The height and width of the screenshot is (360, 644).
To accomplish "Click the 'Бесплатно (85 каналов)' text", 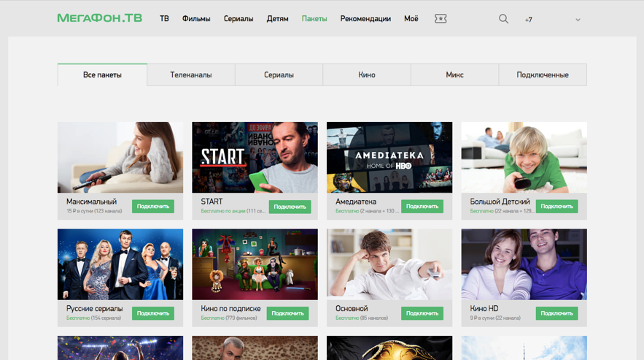I will coord(362,318).
